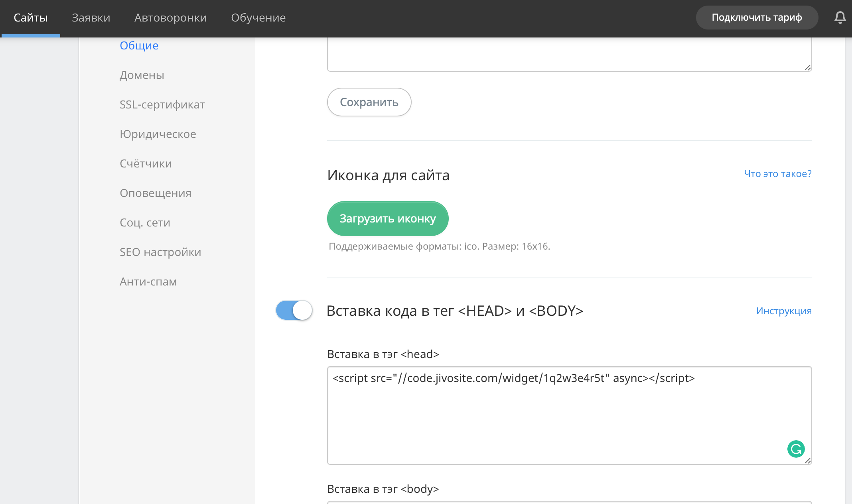852x504 pixels.
Task: Click the resize handle of top textarea
Action: [808, 67]
